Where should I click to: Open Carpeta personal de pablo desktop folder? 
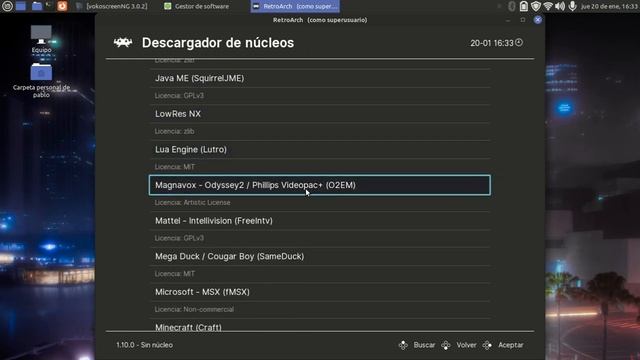(x=41, y=80)
